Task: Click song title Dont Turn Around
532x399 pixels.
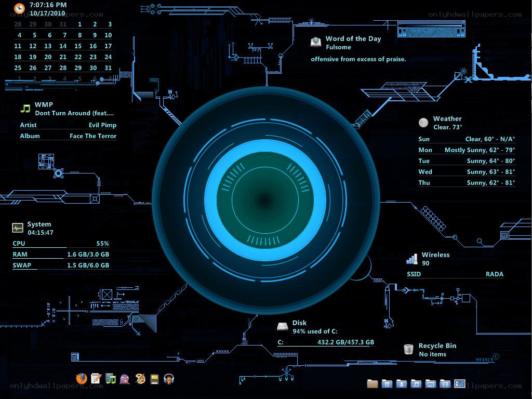Action: (x=74, y=113)
